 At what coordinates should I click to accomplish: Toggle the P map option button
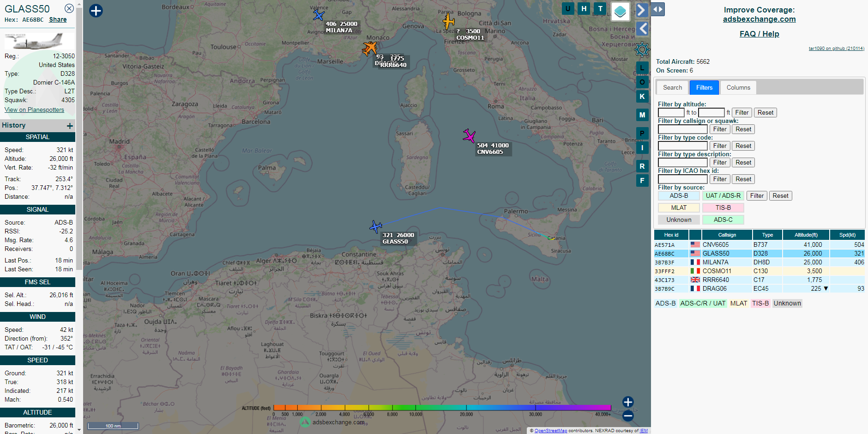tap(642, 134)
